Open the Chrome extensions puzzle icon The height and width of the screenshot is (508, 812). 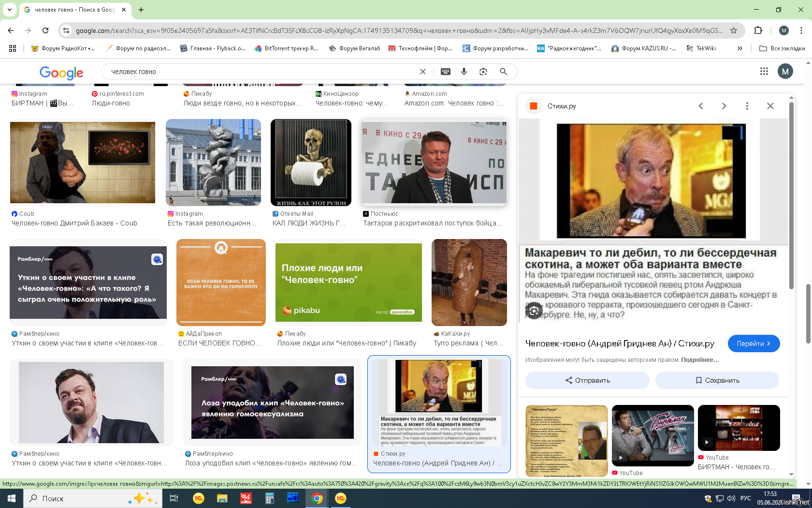[758, 30]
